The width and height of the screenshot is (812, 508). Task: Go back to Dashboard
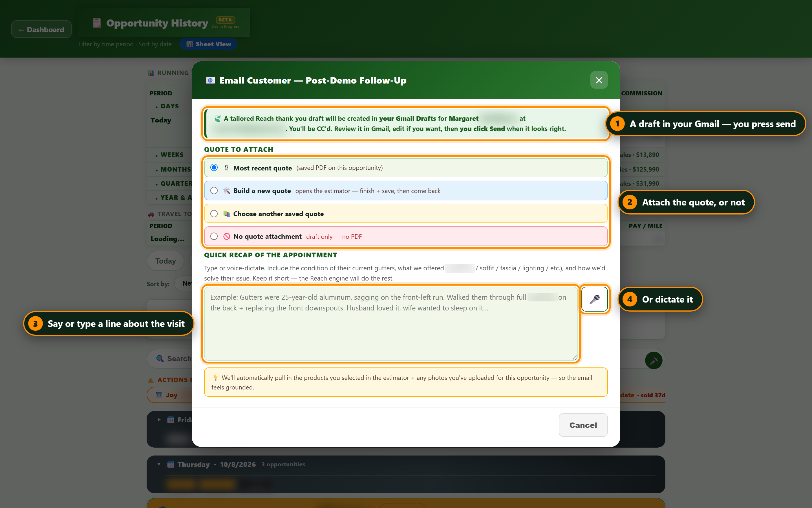pos(41,29)
